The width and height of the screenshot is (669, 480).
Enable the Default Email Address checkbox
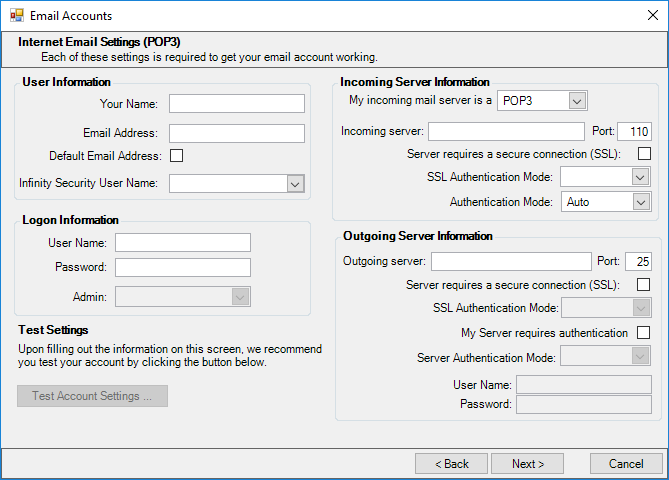(176, 156)
